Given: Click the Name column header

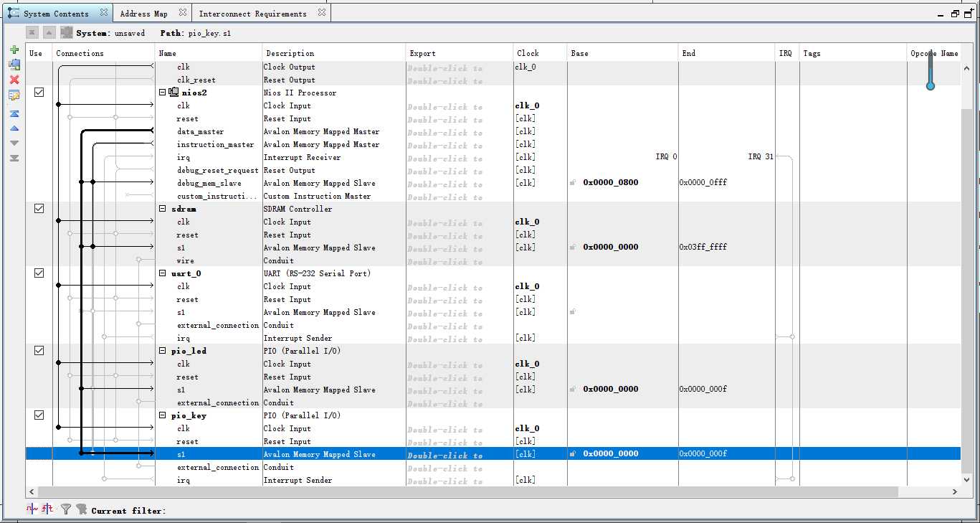Looking at the screenshot, I should pyautogui.click(x=209, y=53).
